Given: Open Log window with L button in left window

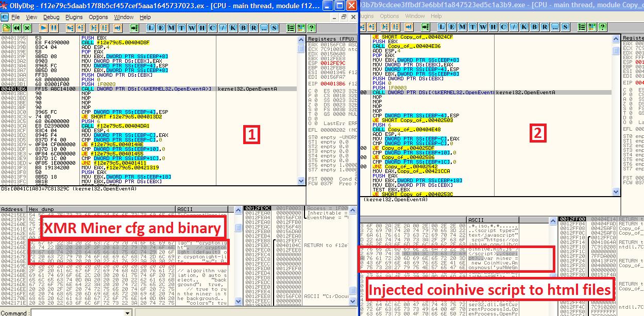Looking at the screenshot, I should tap(150, 27).
